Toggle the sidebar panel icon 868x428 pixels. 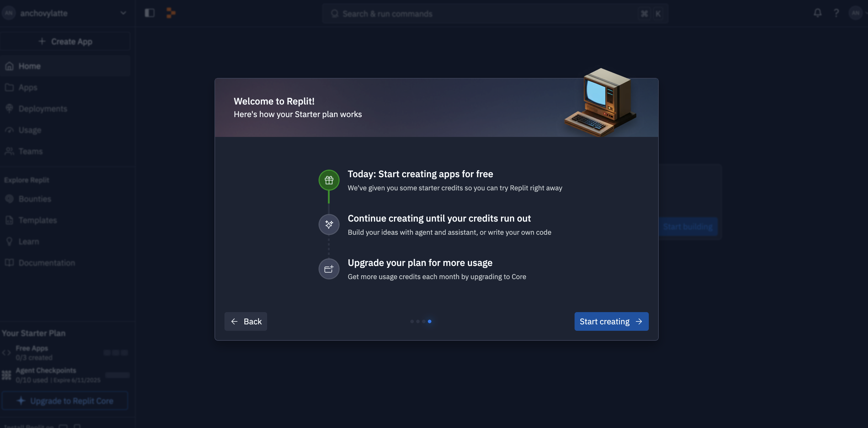[x=150, y=13]
